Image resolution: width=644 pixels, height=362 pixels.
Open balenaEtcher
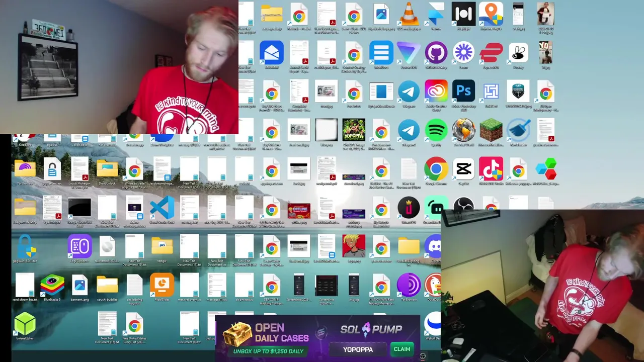pyautogui.click(x=25, y=324)
